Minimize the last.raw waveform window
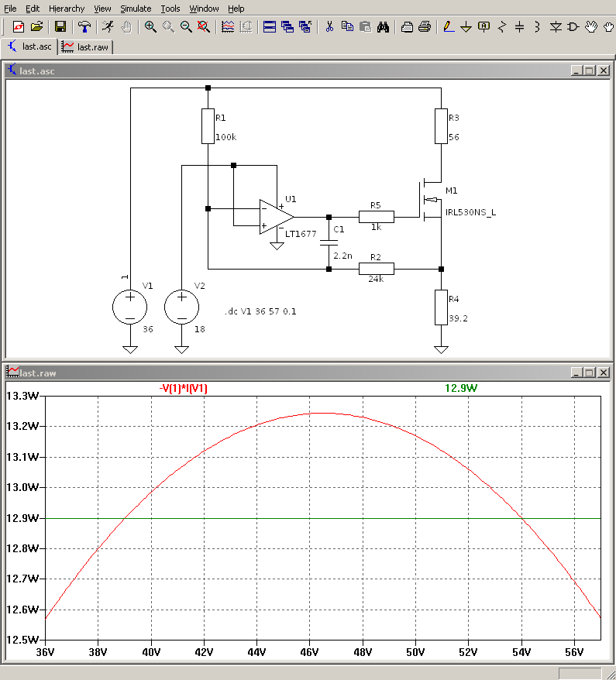The image size is (616, 680). click(x=576, y=372)
